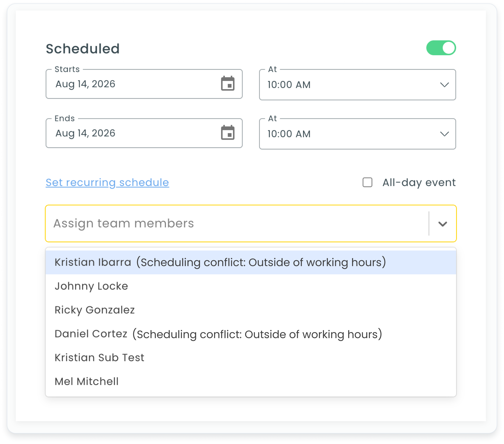This screenshot has height=444, width=504.
Task: Open the start At time field
Action: [x=357, y=85]
